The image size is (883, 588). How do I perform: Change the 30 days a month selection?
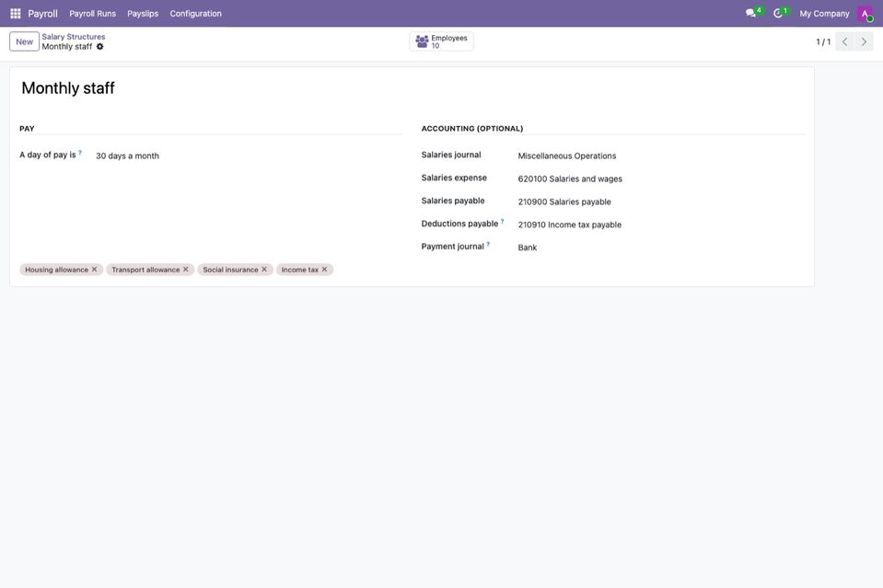[248, 156]
